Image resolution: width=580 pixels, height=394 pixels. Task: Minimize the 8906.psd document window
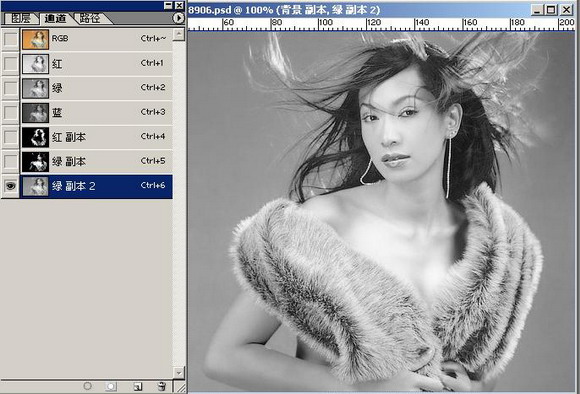(x=537, y=10)
